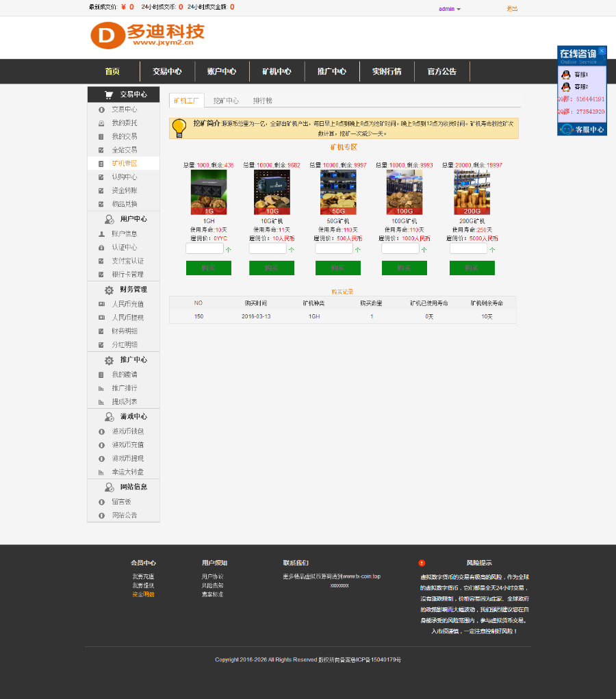
Task: Open 我要充值 in the footer
Action: (x=143, y=577)
